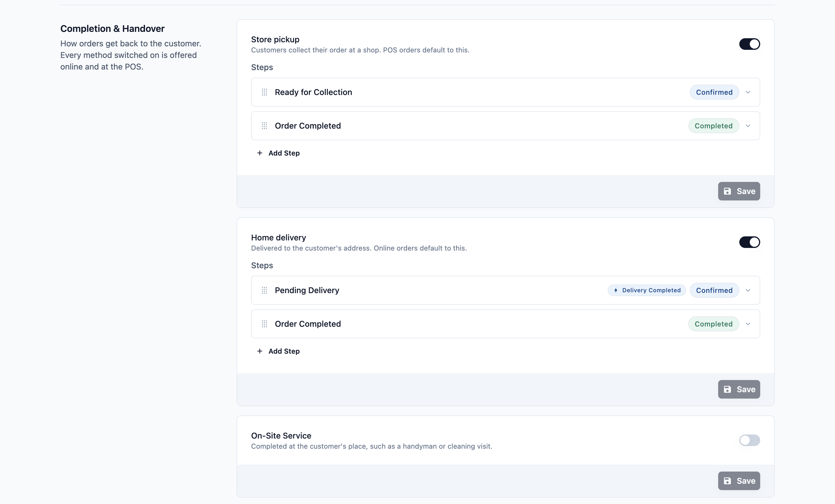Click plus icon in Store pickup Add Step
This screenshot has height=504, width=835.
(x=259, y=153)
